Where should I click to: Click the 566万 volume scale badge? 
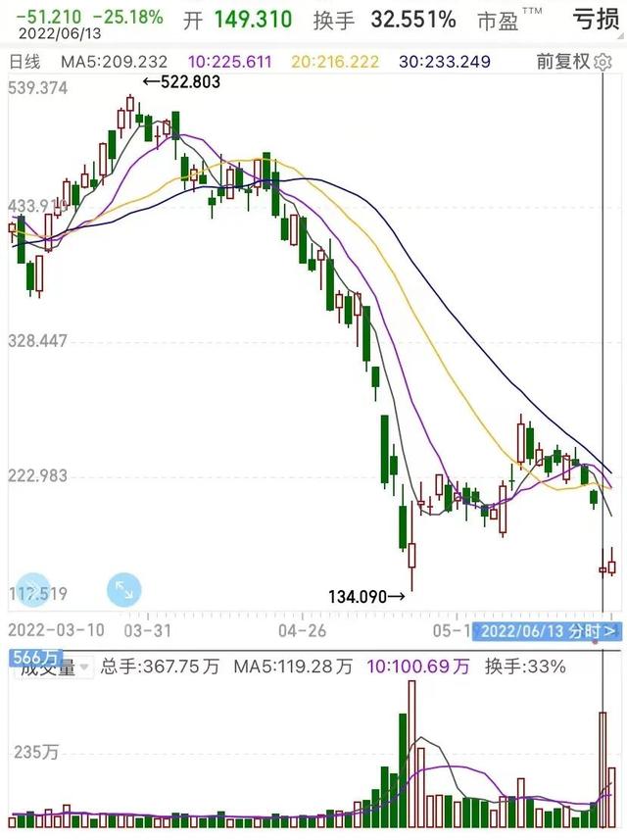(x=35, y=657)
